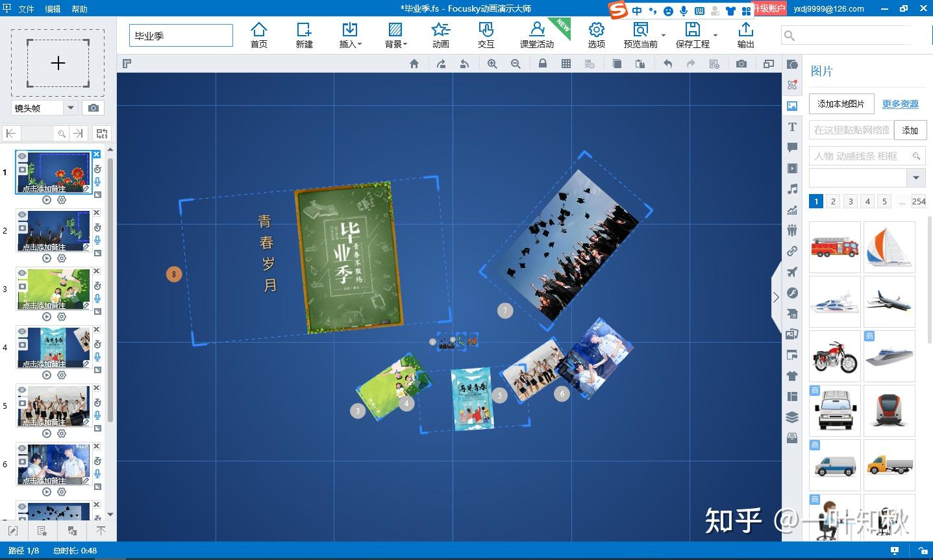Open the 插入 insert dropdown
The height and width of the screenshot is (560, 933).
coord(350,34)
